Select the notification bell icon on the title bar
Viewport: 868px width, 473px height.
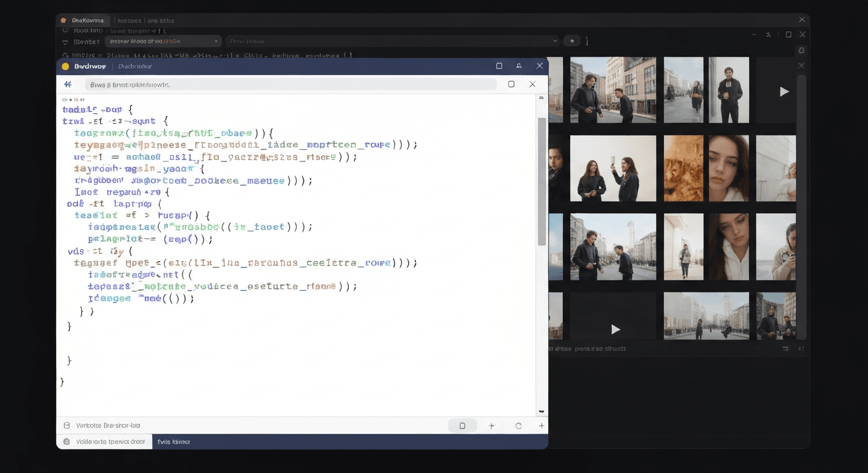[x=518, y=65]
